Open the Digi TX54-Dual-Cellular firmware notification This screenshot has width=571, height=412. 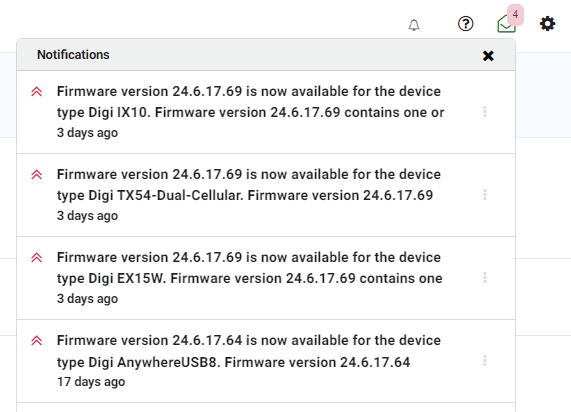[249, 185]
